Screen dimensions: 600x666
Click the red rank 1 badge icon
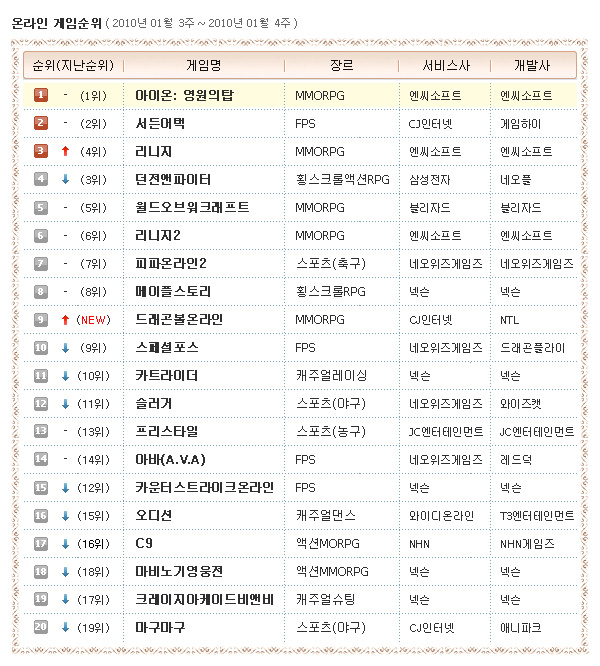41,95
